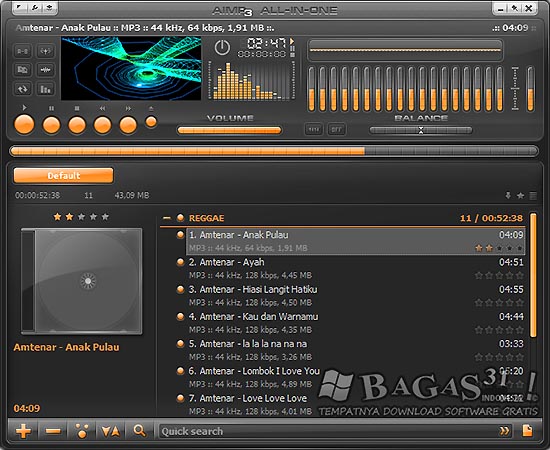Screen dimensions: 550x450
Task: Pin the player using the pin icon
Action: (x=515, y=8)
